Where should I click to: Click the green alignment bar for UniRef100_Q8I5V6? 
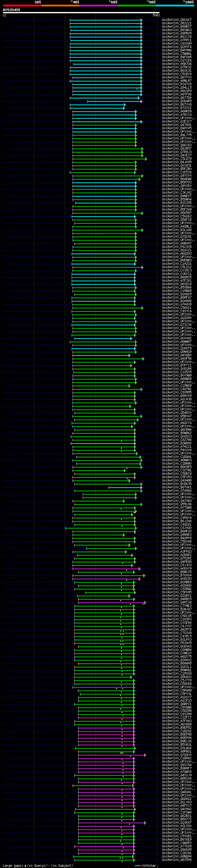pyautogui.click(x=104, y=860)
